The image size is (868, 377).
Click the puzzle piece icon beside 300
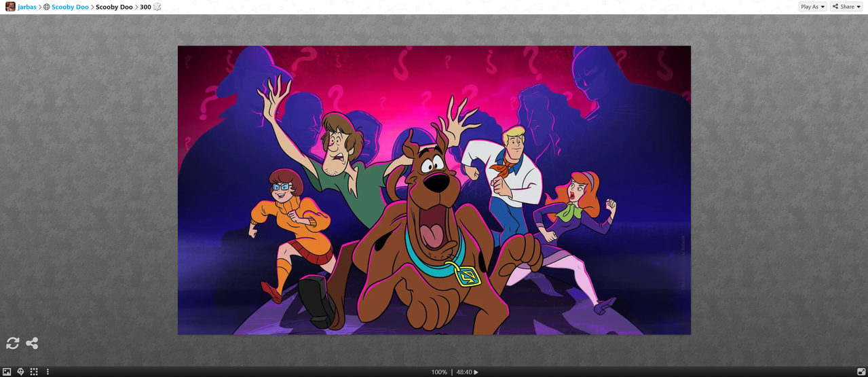(157, 7)
